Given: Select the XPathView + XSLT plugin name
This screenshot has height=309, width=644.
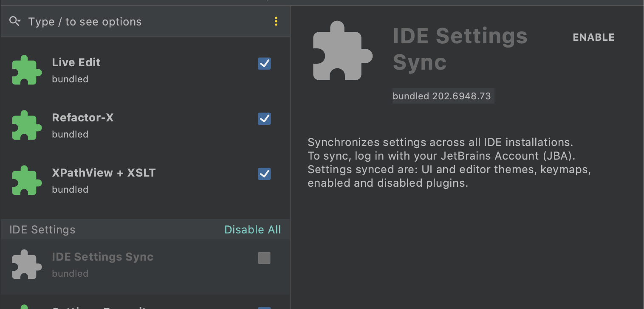Looking at the screenshot, I should coord(104,173).
